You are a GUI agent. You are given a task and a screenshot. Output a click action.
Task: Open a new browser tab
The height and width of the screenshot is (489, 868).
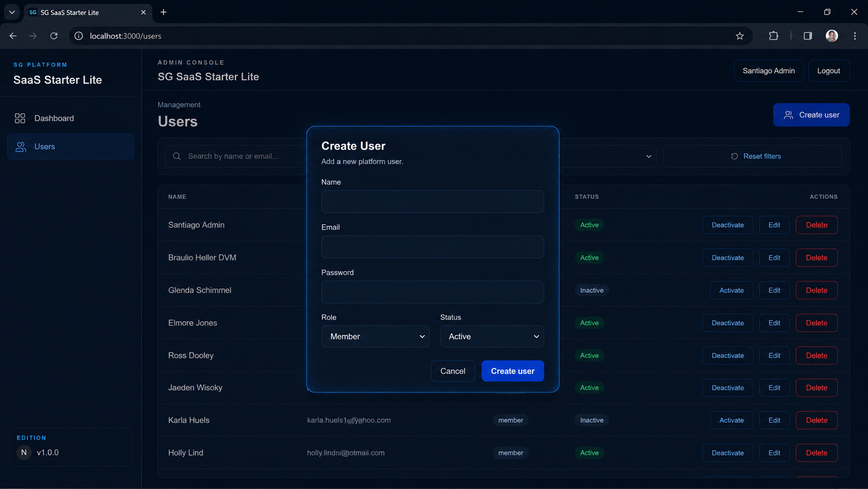(164, 12)
